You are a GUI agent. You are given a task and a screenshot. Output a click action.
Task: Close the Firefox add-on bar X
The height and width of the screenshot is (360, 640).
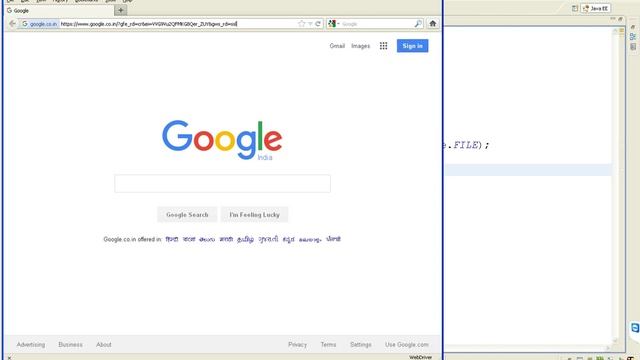pyautogui.click(x=9, y=358)
